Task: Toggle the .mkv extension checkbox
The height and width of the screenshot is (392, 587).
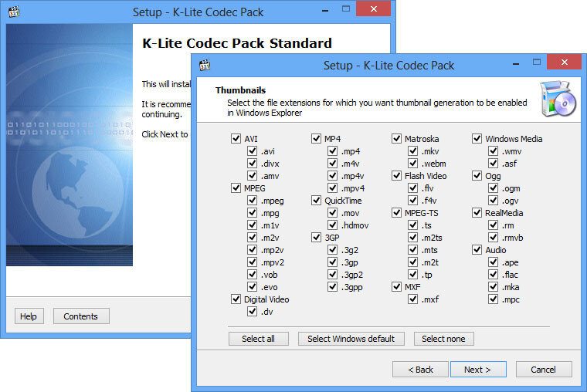Action: [413, 151]
